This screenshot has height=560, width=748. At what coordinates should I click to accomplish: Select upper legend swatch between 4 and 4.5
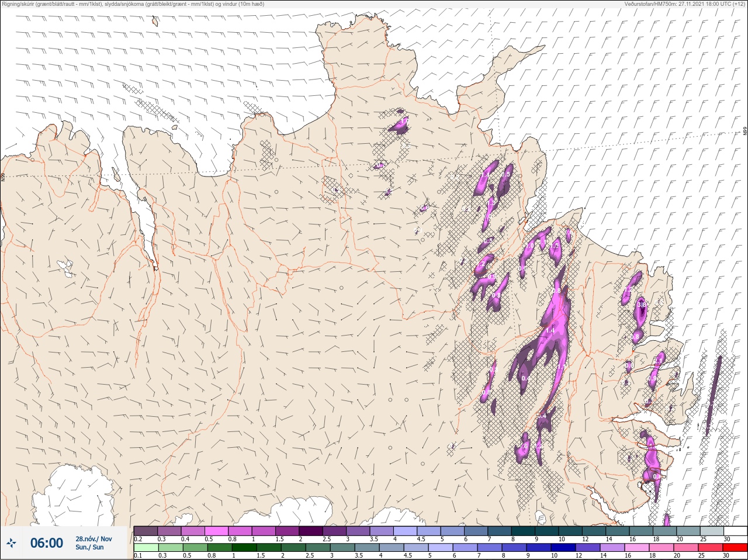point(405,531)
